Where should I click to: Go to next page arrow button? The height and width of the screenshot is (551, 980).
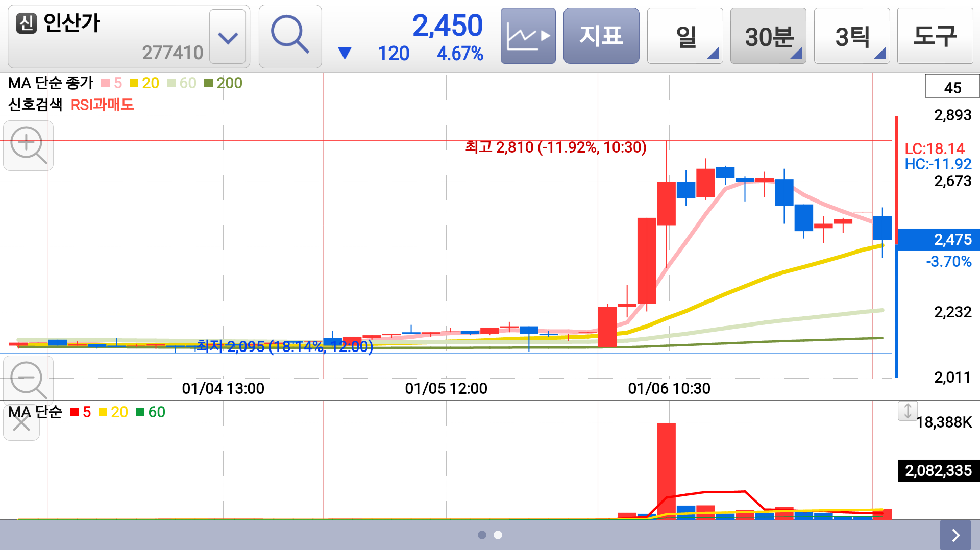(955, 535)
